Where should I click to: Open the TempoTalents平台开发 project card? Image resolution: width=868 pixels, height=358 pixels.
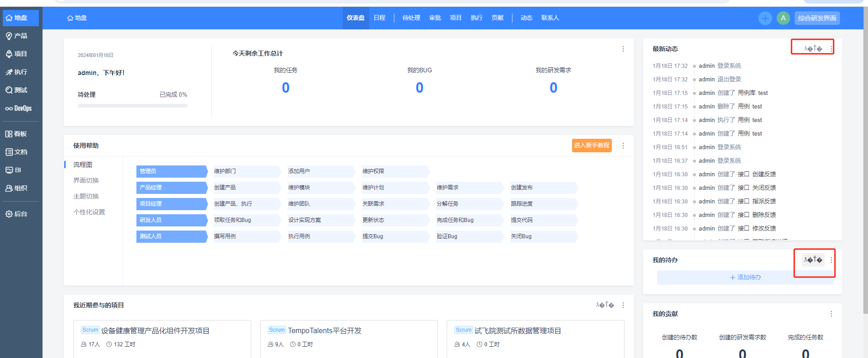coord(324,331)
